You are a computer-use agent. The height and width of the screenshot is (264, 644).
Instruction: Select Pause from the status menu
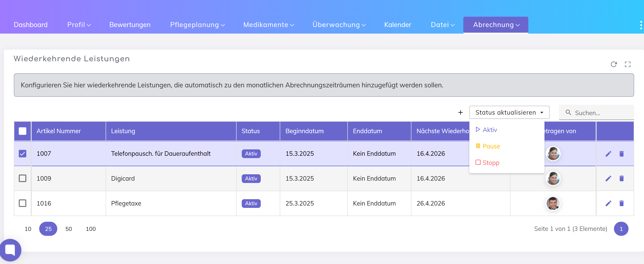[x=491, y=146]
